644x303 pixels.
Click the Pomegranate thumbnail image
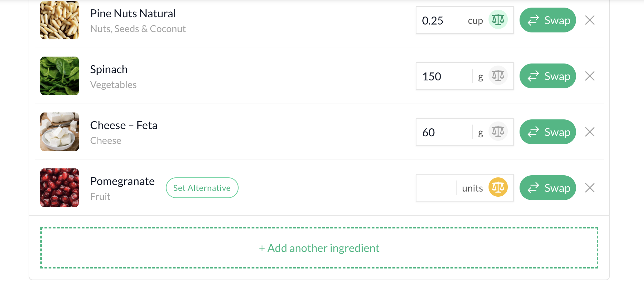(x=60, y=188)
